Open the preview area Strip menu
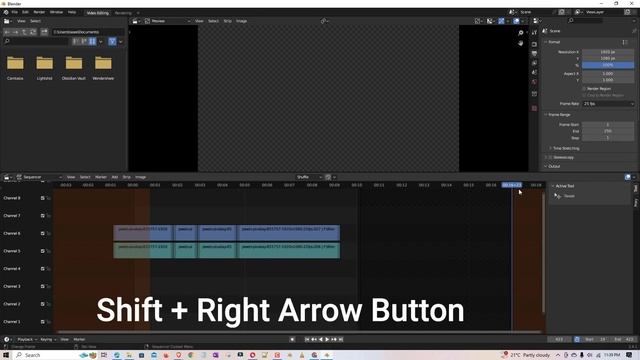 [x=227, y=21]
